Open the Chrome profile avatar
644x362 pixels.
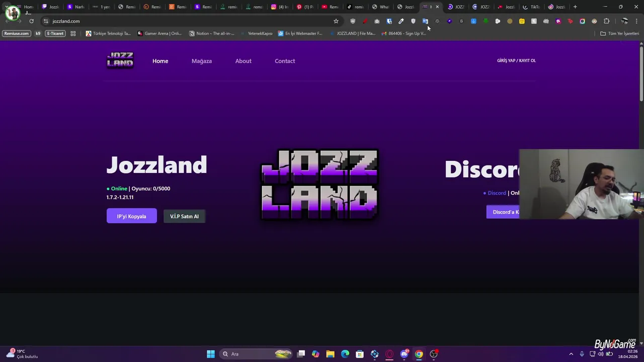(x=624, y=21)
